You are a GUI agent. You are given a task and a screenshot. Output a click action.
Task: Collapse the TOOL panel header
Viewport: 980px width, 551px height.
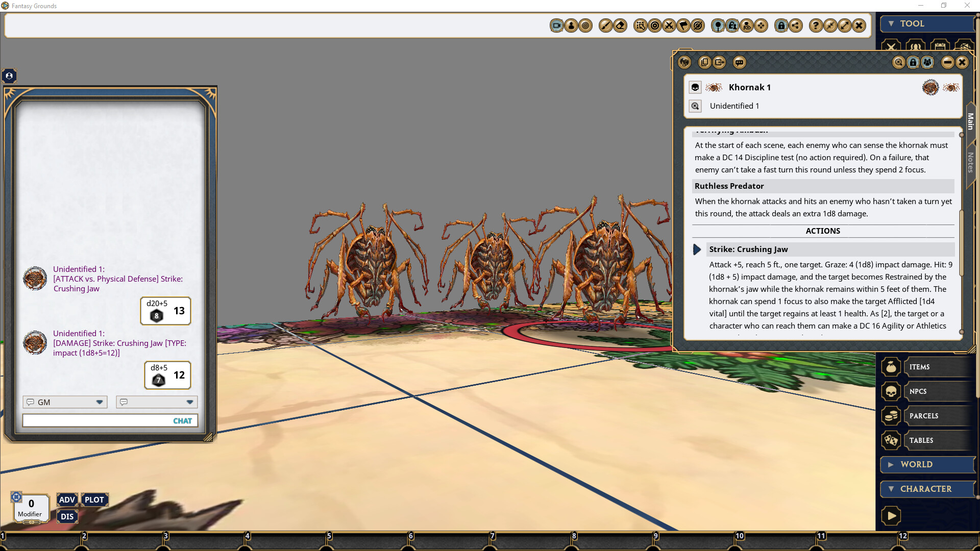pos(891,23)
